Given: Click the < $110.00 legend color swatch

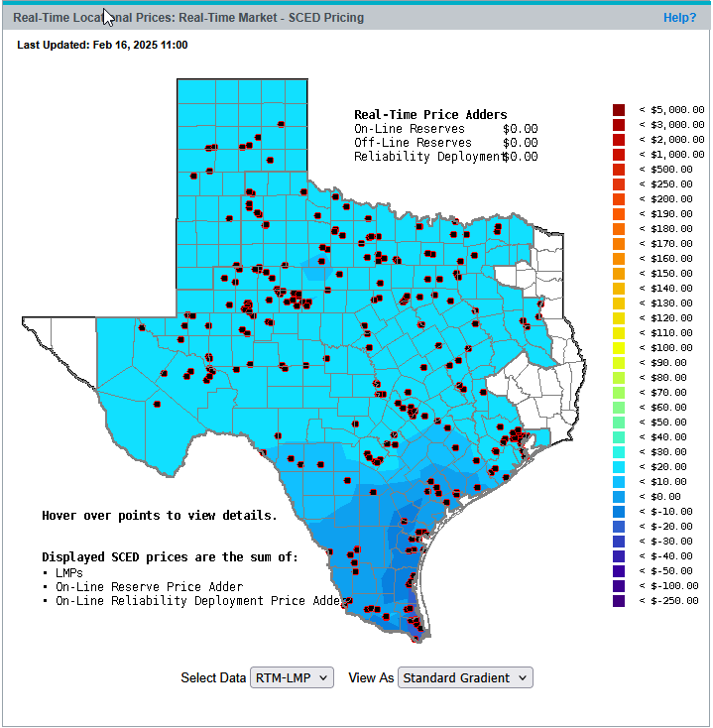Looking at the screenshot, I should (x=619, y=333).
